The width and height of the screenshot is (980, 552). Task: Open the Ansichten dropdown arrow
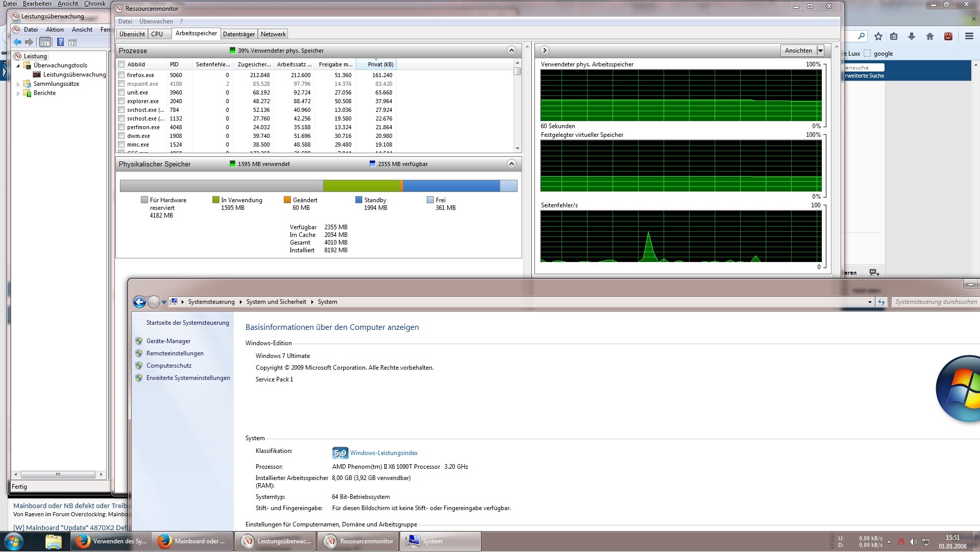(x=820, y=51)
